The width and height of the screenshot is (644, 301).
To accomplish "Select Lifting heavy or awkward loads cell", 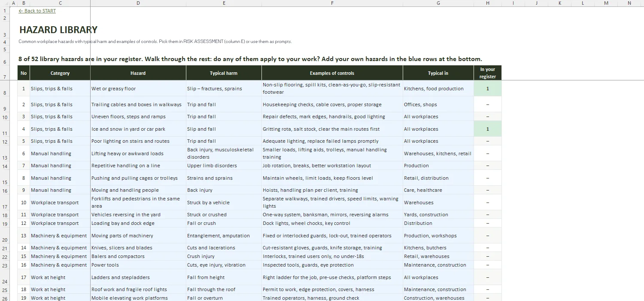I will point(138,154).
